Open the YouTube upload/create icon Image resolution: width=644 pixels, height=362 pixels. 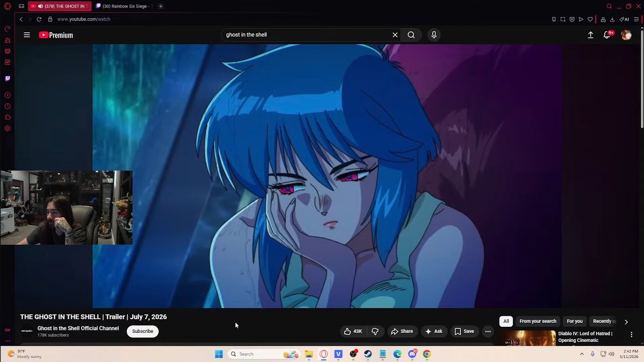591,35
